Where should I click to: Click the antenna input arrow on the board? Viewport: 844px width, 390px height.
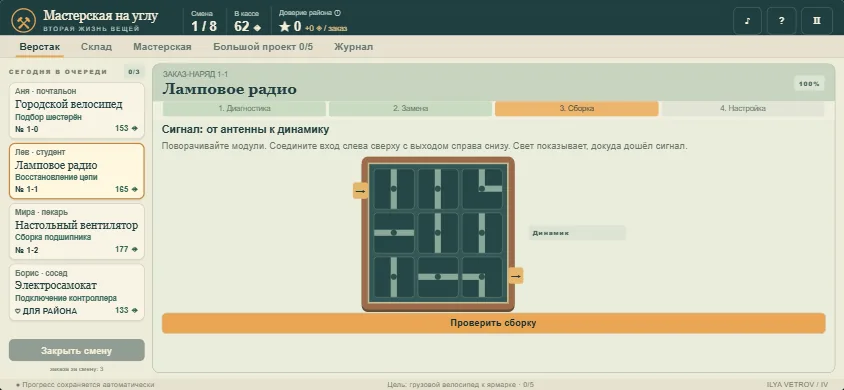coord(360,190)
